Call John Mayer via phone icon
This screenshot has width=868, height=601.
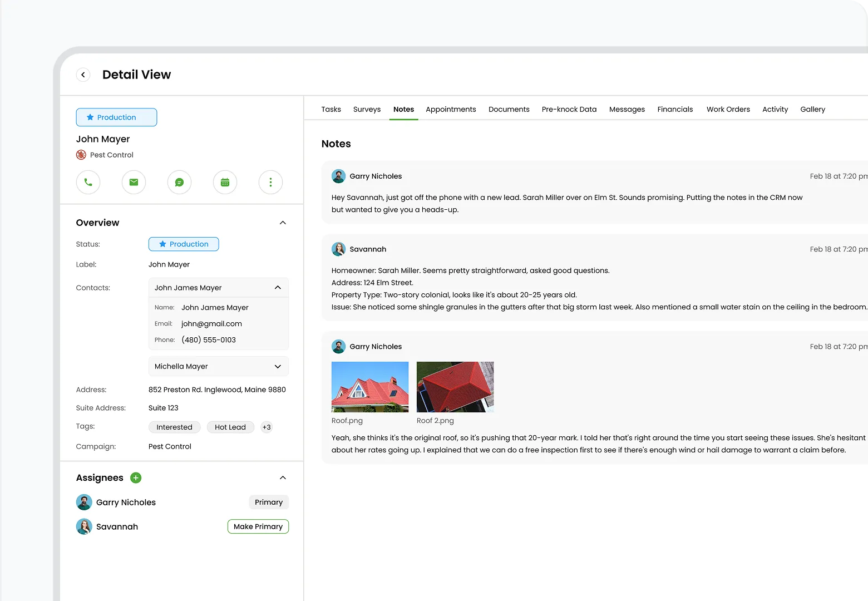(88, 182)
